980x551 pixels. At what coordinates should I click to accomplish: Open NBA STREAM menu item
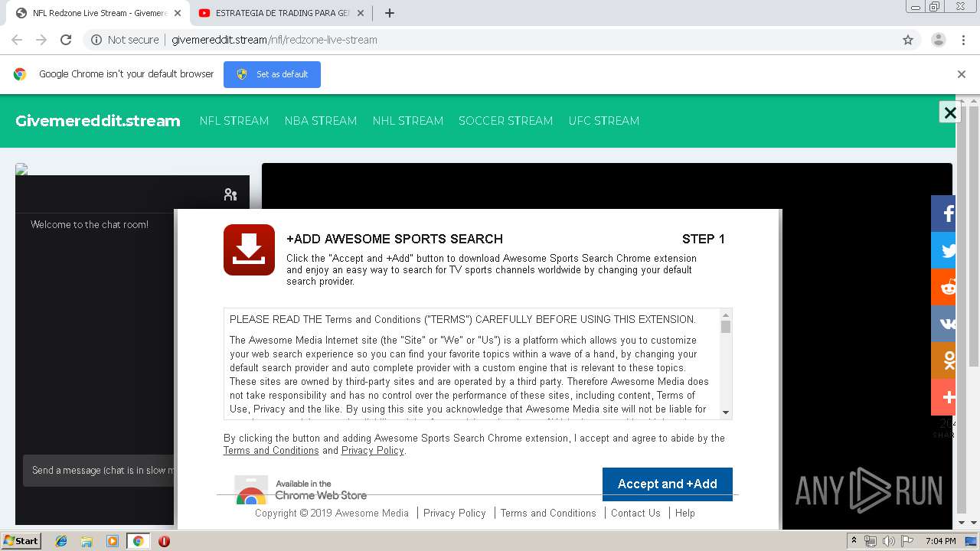(x=321, y=121)
